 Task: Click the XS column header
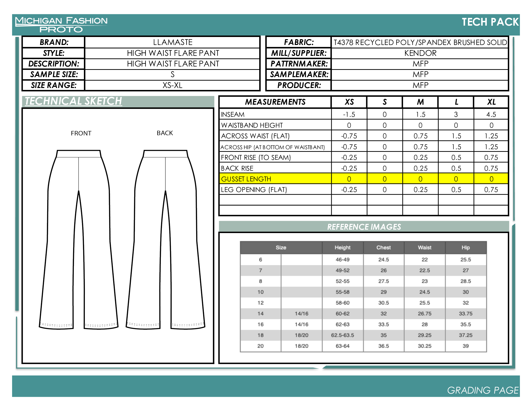[349, 102]
